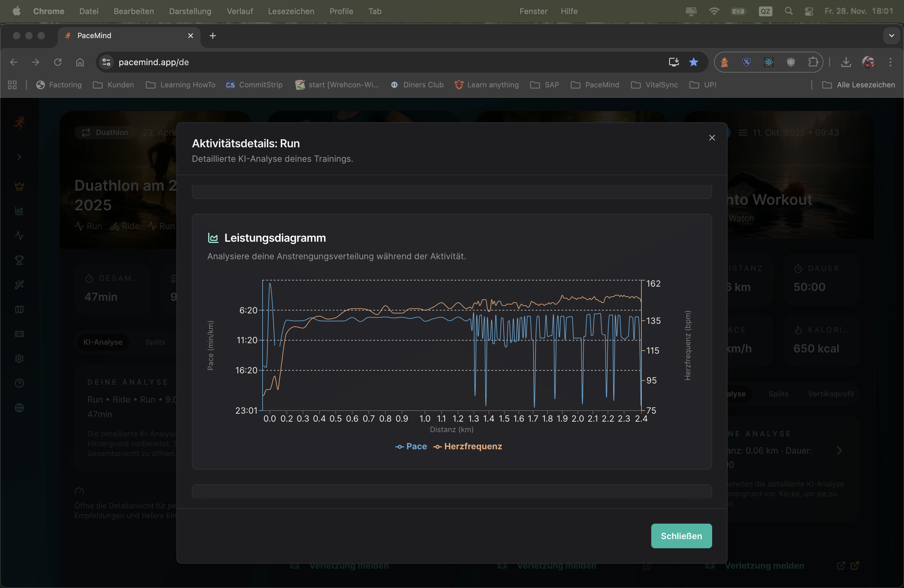Image resolution: width=904 pixels, height=588 pixels.
Task: Reload the PaceMind page
Action: coord(58,62)
